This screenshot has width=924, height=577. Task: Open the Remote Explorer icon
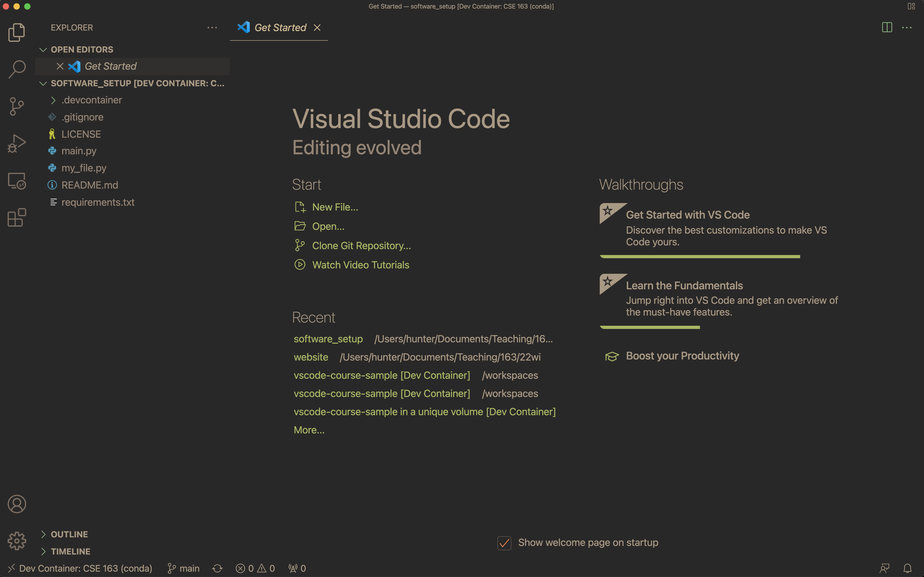17,181
